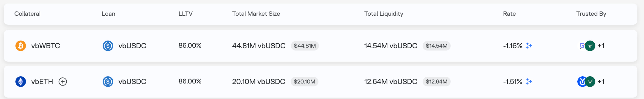Expand the plus circle next to vbETH
This screenshot has width=644, height=99.
(63, 82)
